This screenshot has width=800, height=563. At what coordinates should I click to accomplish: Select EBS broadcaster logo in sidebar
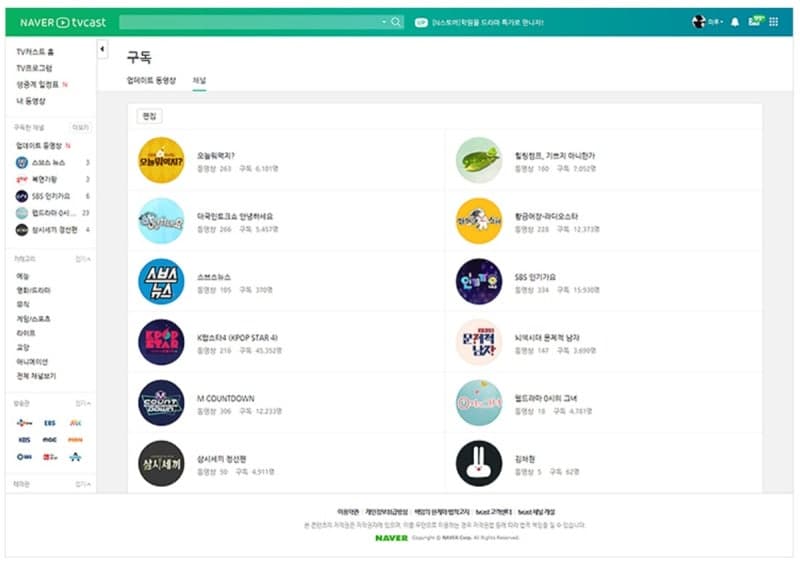click(x=49, y=423)
